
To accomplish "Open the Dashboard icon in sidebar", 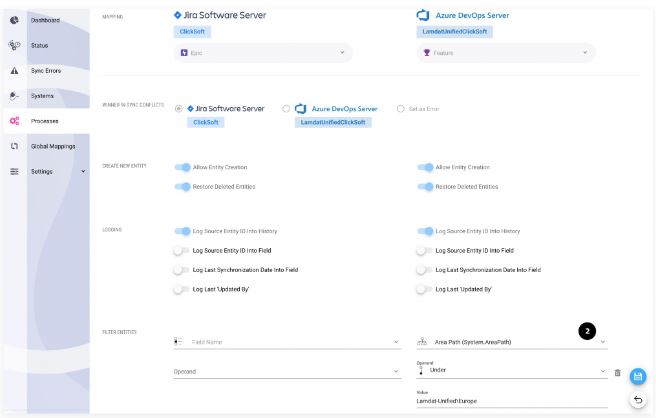I will (14, 20).
